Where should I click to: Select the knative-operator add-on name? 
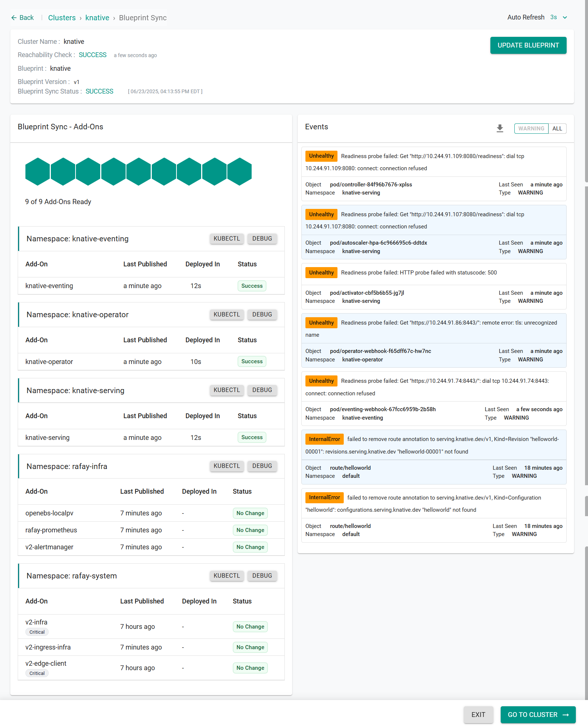point(49,362)
